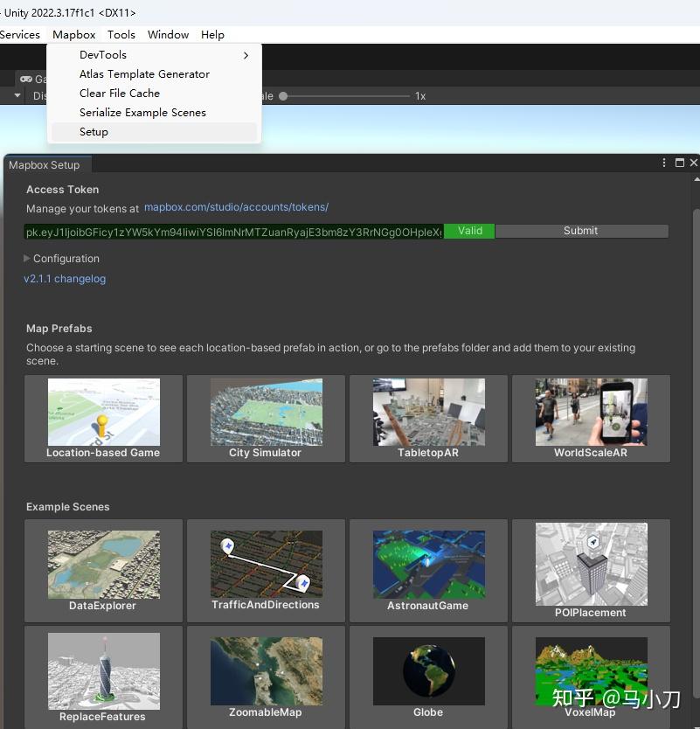Viewport: 700px width, 729px height.
Task: Select Clear File Cache menu entry
Action: (120, 94)
